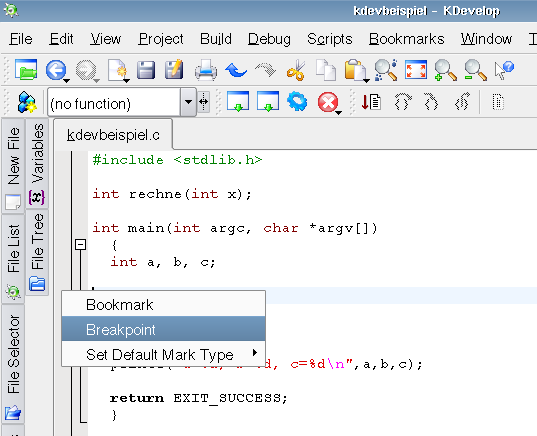Click the Step over braces icon
Image resolution: width=537 pixels, height=436 pixels.
403,101
